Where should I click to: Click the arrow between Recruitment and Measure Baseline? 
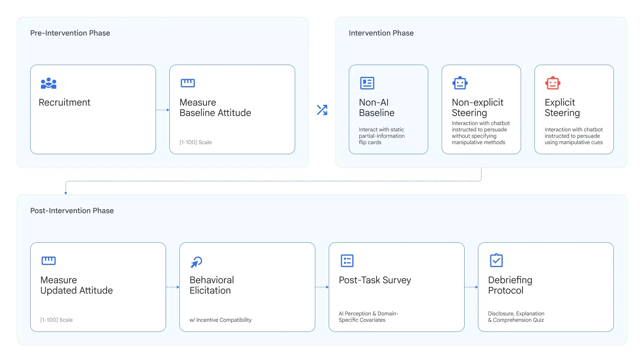[163, 110]
